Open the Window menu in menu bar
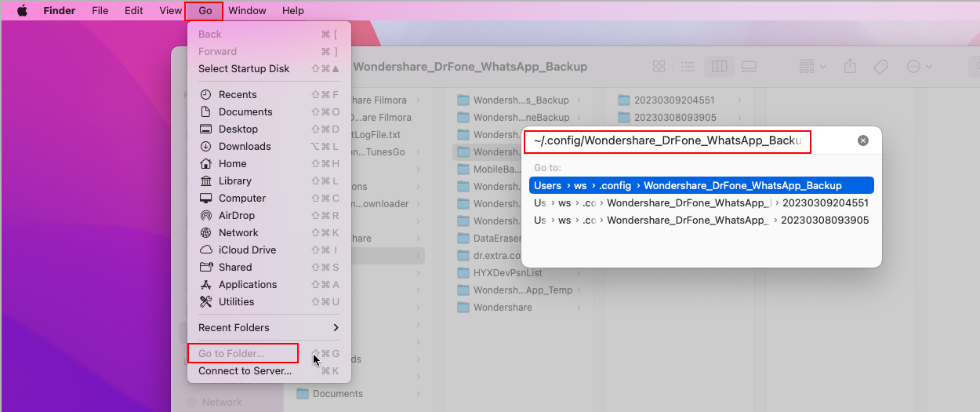The width and height of the screenshot is (980, 412). tap(247, 11)
